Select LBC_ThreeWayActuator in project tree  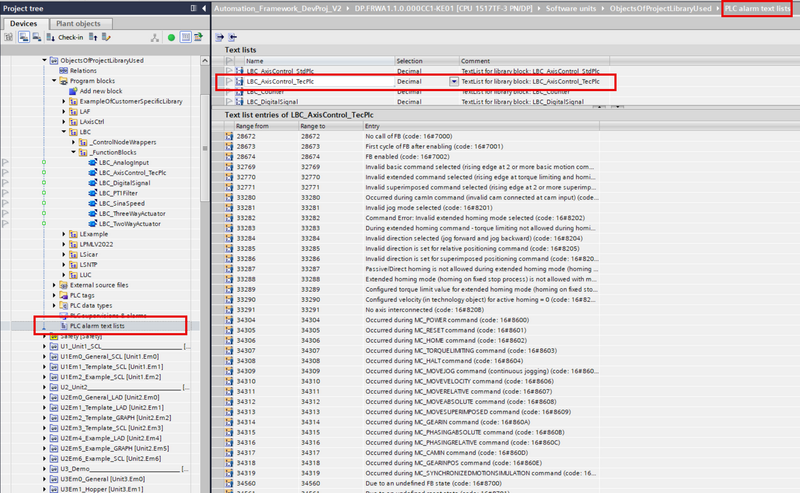coord(132,213)
